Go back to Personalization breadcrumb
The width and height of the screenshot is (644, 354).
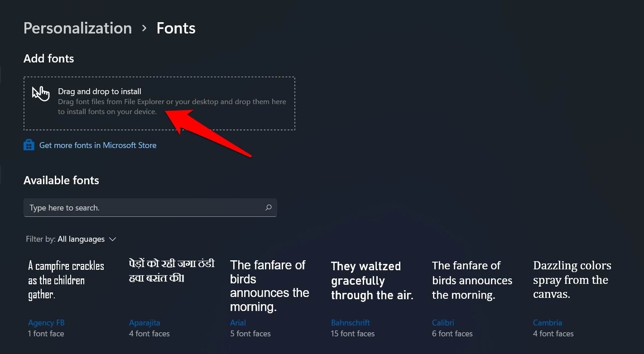click(77, 28)
